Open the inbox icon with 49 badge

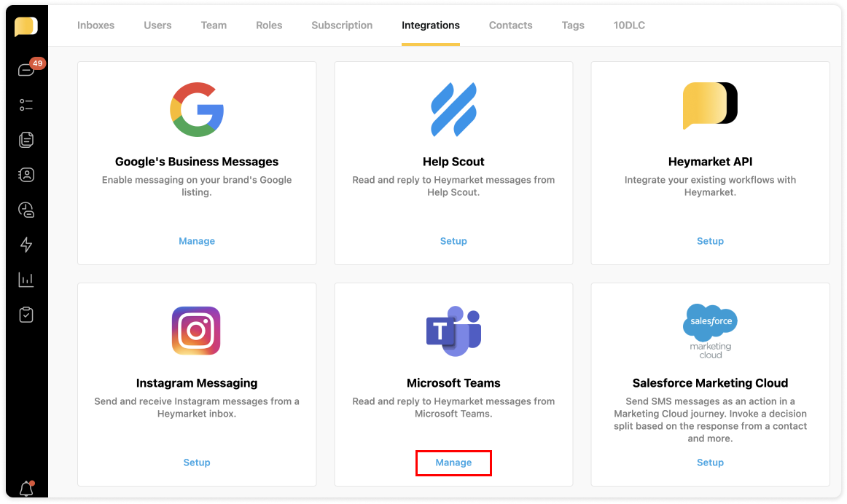click(26, 70)
